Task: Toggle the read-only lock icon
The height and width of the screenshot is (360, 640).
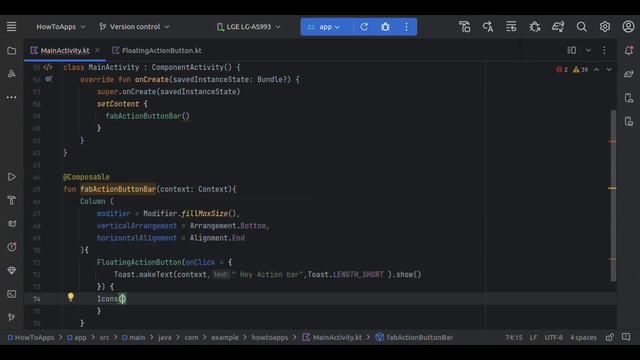Action: point(609,337)
